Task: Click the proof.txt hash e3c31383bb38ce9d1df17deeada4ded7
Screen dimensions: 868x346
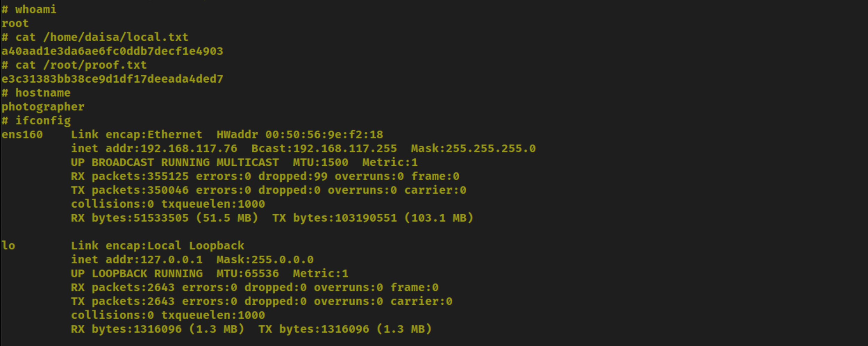Action: pos(112,79)
